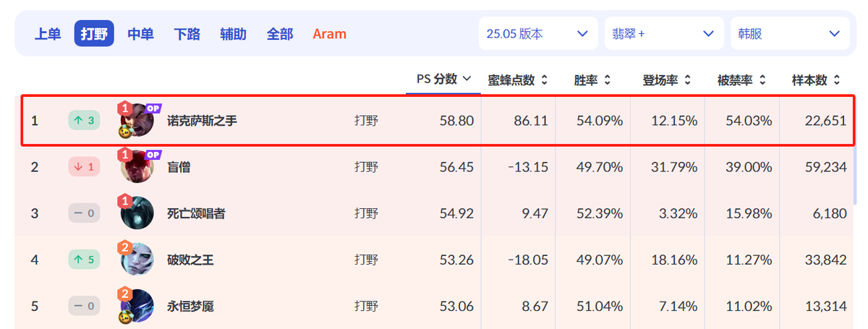Open the 25.05 版本 version dropdown

pos(538,33)
